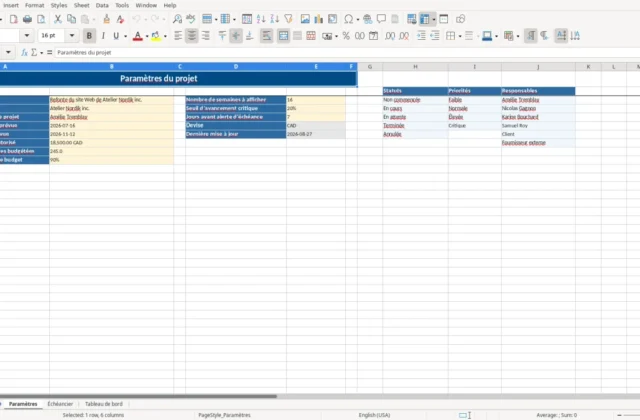Image resolution: width=640 pixels, height=420 pixels.
Task: Align text to the left
Action: [x=178, y=36]
